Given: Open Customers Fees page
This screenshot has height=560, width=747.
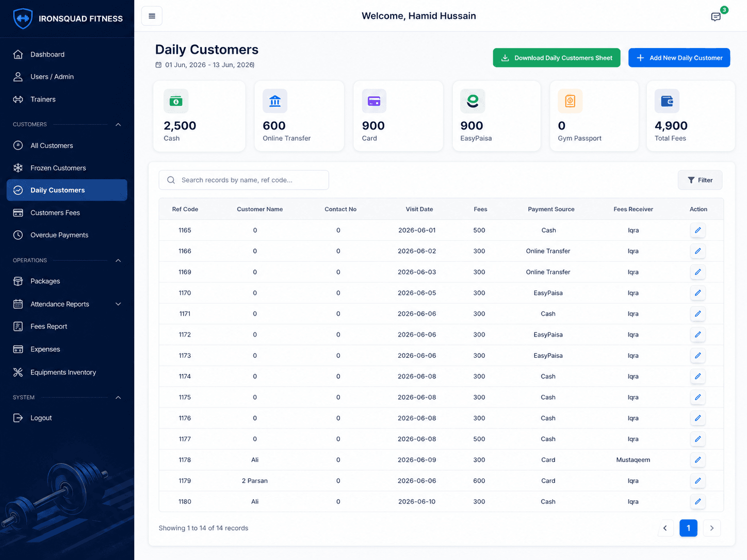Looking at the screenshot, I should click(67, 212).
